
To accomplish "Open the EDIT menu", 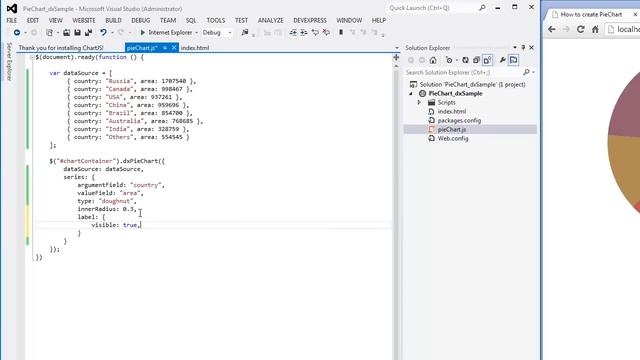I will tap(33, 20).
